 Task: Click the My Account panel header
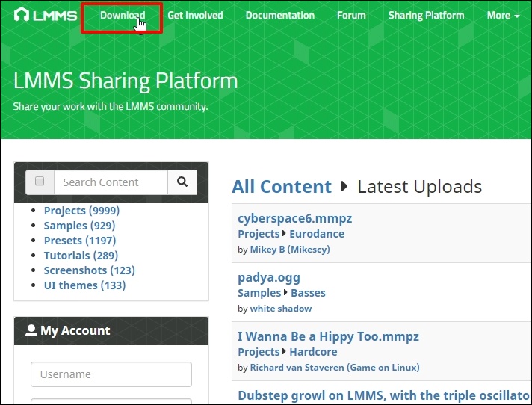pos(111,331)
